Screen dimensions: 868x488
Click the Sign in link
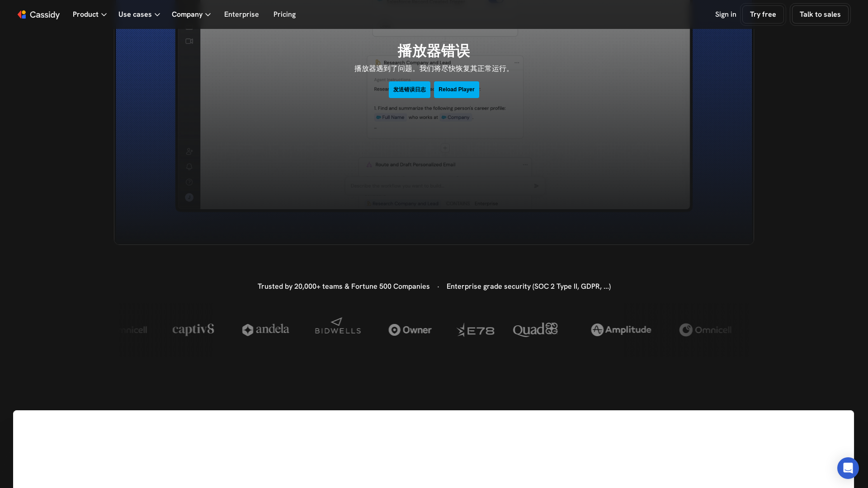pos(725,14)
